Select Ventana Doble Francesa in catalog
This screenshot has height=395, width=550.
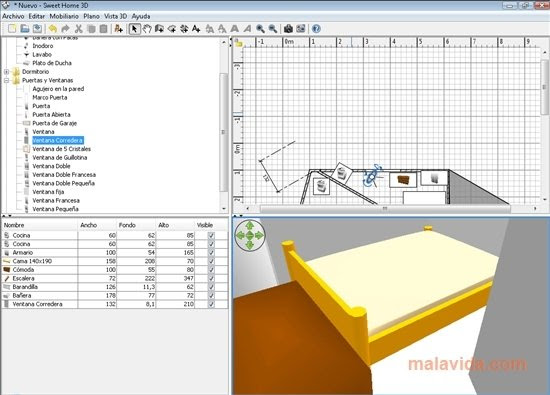tap(64, 175)
